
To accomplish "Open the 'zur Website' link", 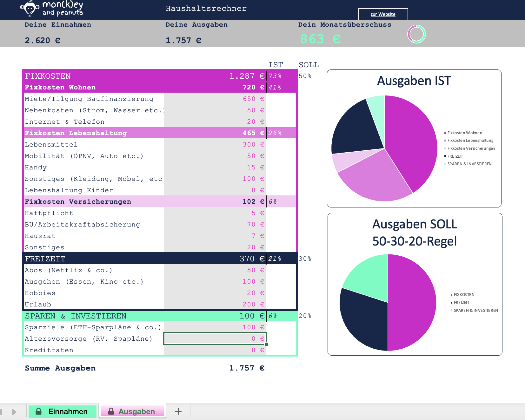I will [x=383, y=14].
